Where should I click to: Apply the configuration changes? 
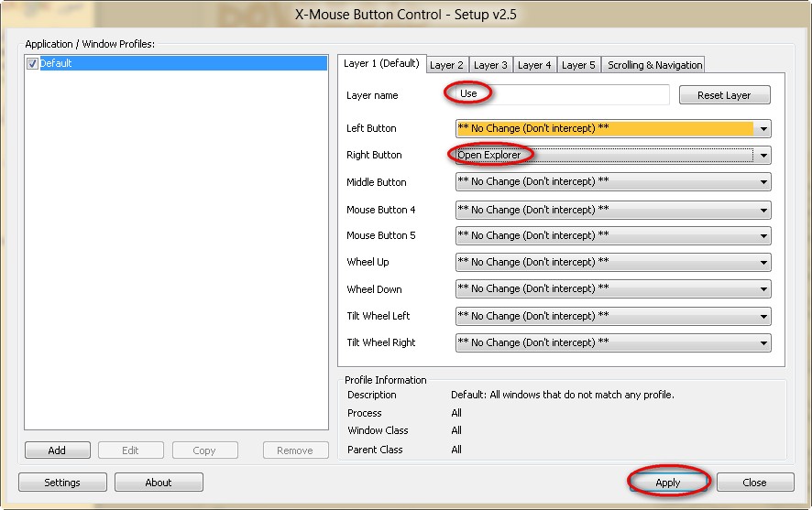(x=668, y=483)
